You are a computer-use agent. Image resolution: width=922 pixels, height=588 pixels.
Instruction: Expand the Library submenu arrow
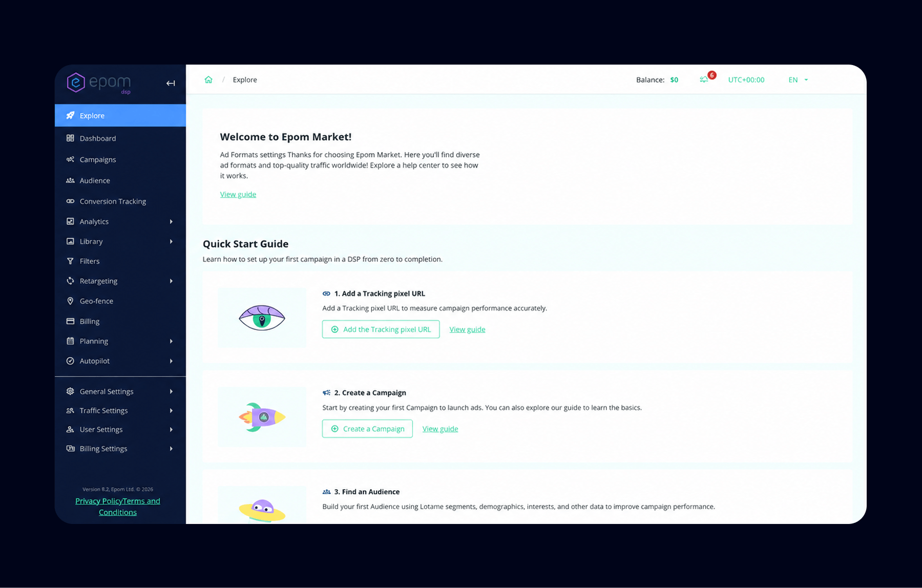point(171,241)
